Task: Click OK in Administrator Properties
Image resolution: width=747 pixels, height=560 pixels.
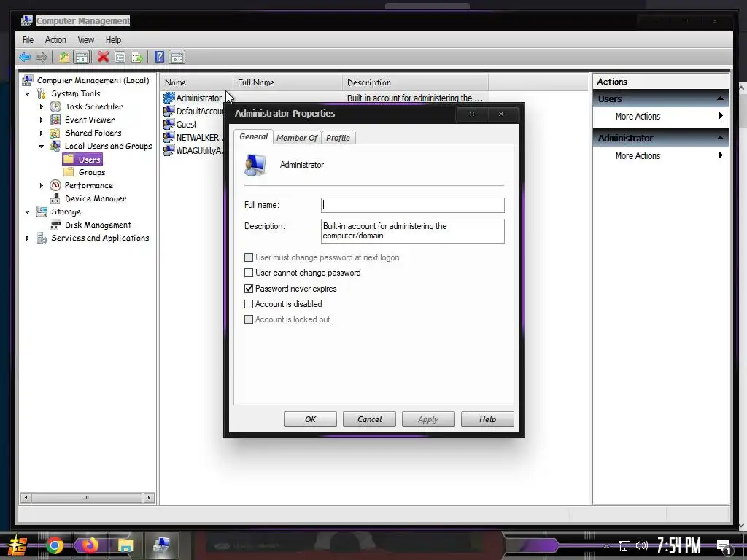Action: [x=310, y=419]
